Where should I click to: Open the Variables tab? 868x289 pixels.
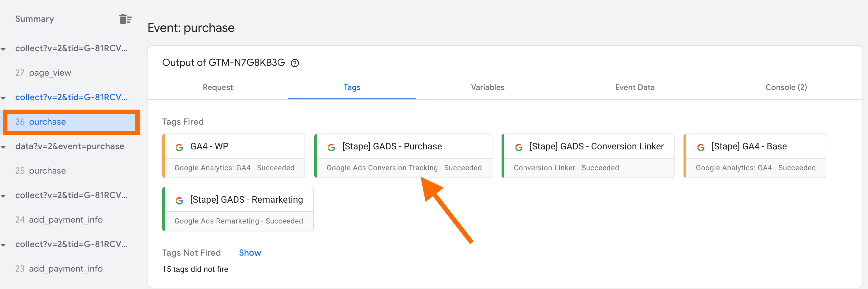(x=487, y=87)
